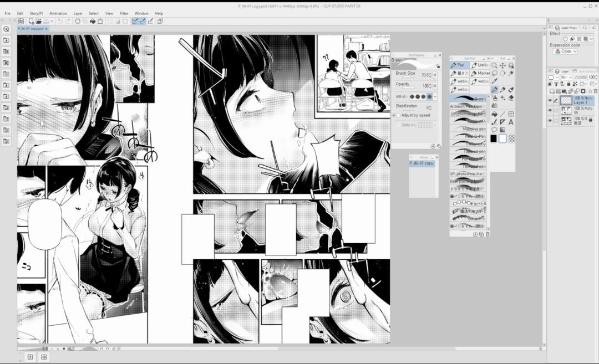Select the black main color swatch
This screenshot has width=599, height=364.
494,139
